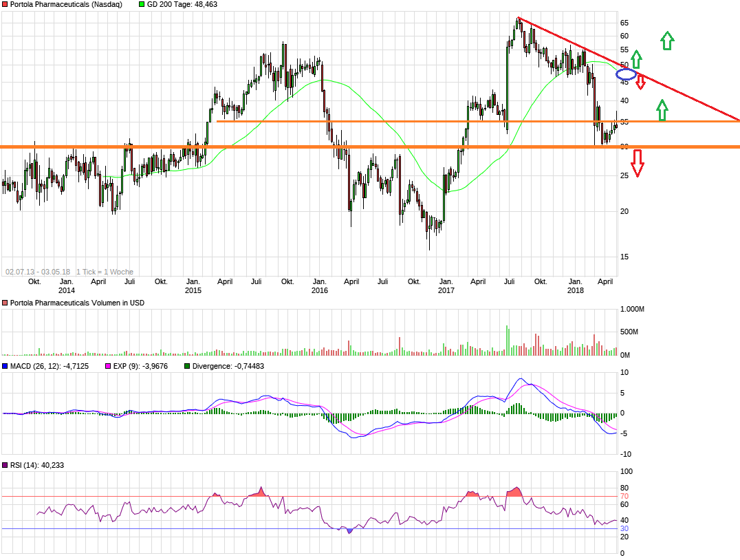Click the 55 price axis label
This screenshot has height=560, width=740.
624,50
